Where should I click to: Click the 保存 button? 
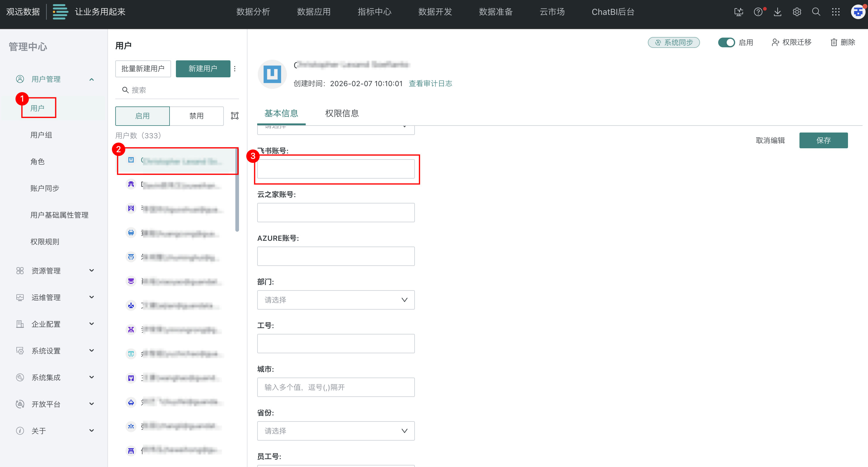pos(823,140)
